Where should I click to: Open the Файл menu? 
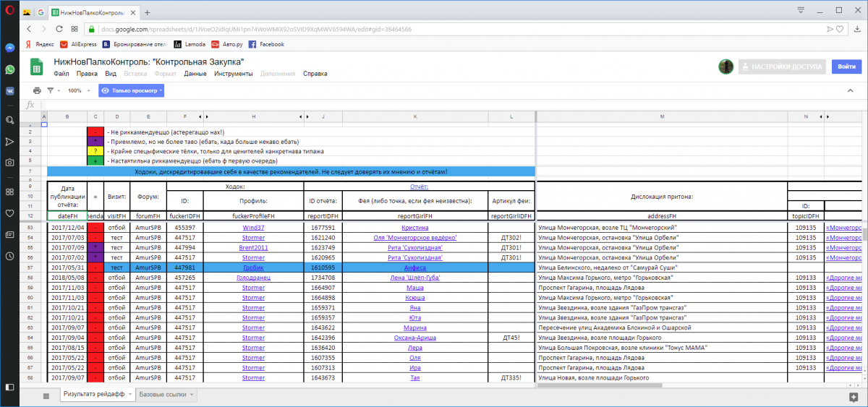(x=61, y=74)
